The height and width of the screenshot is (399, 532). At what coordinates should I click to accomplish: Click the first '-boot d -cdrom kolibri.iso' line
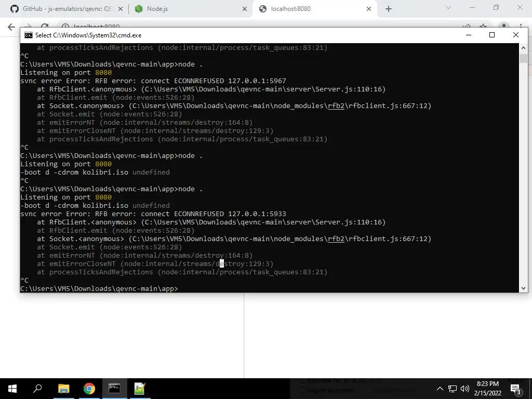tap(95, 172)
